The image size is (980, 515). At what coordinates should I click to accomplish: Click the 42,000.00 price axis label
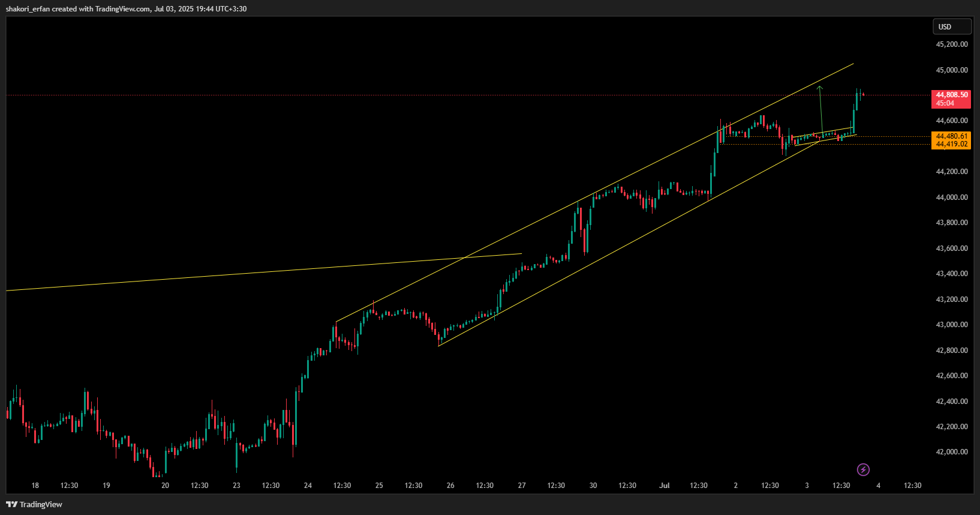coord(952,452)
